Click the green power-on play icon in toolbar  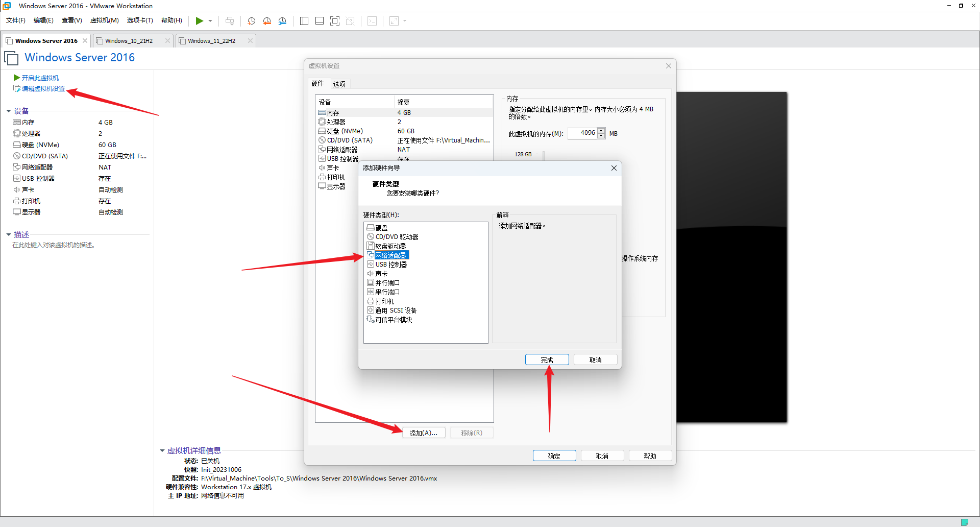tap(200, 21)
